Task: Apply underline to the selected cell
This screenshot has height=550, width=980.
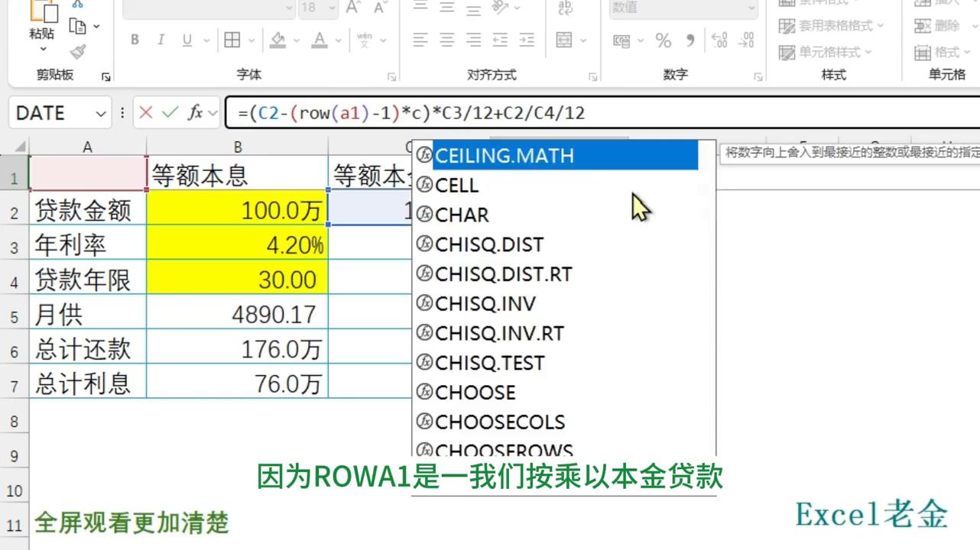Action: pos(187,40)
